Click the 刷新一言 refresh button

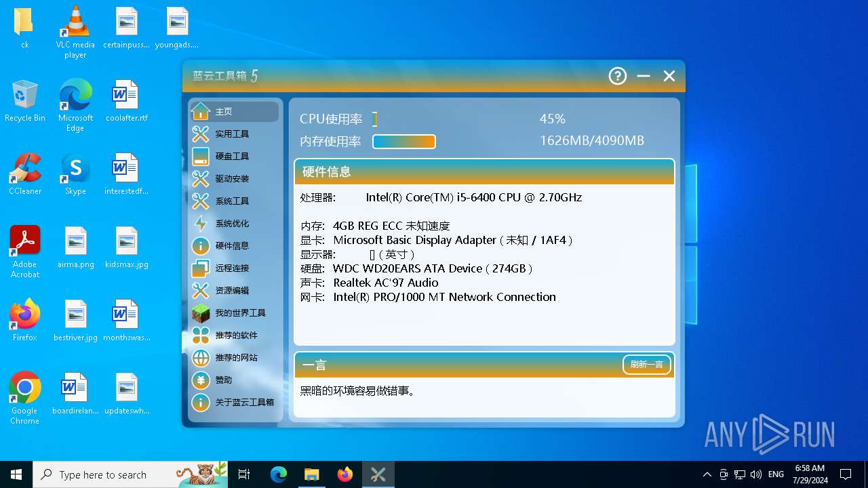point(647,365)
